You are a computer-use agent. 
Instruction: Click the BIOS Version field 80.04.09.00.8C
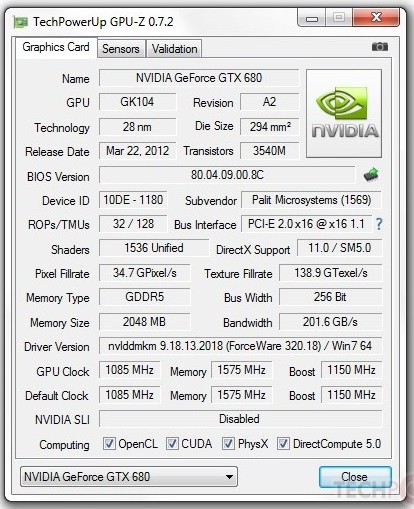[227, 175]
